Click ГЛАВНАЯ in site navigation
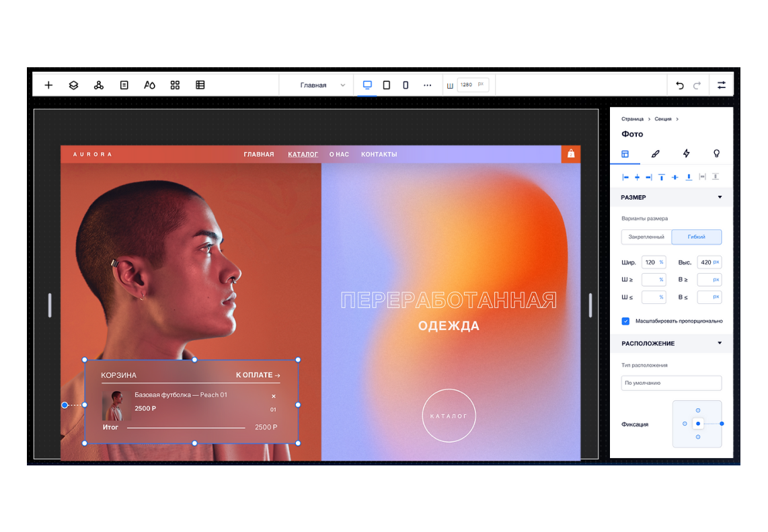The width and height of the screenshot is (768, 532). [x=259, y=154]
